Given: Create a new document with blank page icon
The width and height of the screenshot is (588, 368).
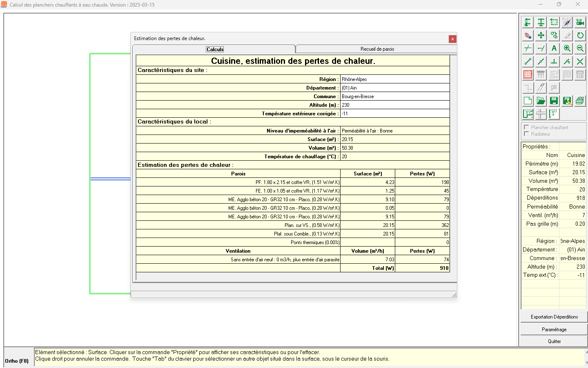Looking at the screenshot, I should 528,100.
